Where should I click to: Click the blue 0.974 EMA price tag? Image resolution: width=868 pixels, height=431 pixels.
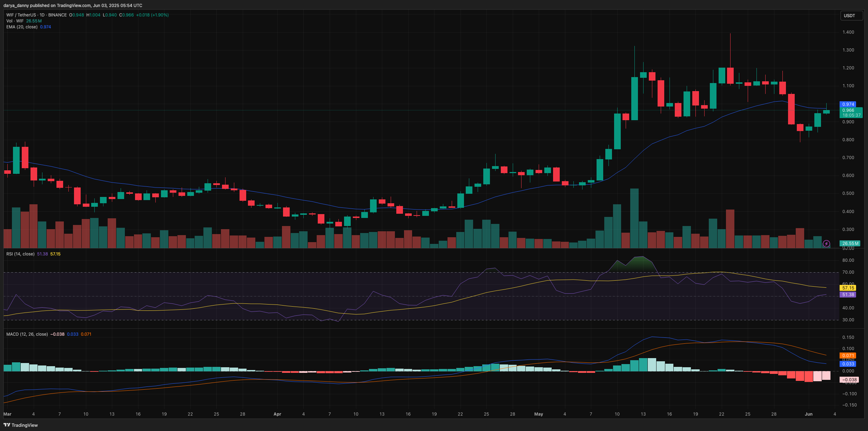(x=848, y=104)
